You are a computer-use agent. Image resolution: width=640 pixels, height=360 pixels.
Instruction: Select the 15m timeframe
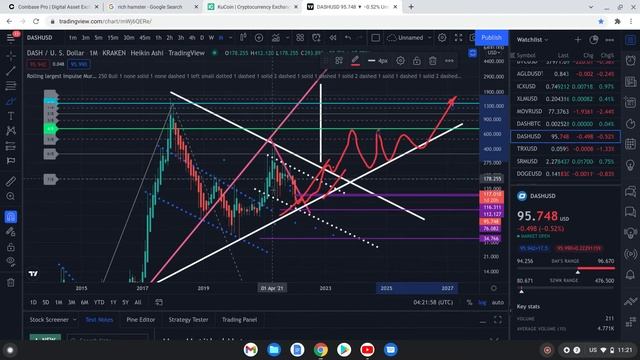click(113, 38)
